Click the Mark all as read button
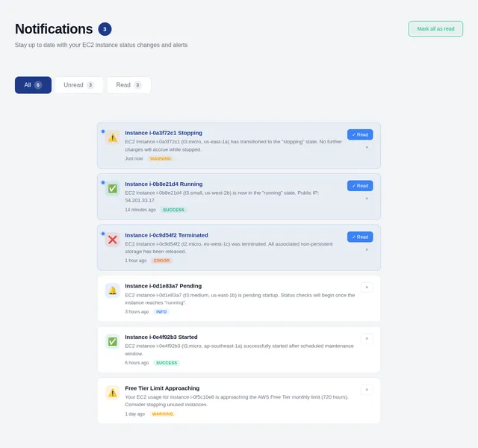 435,29
